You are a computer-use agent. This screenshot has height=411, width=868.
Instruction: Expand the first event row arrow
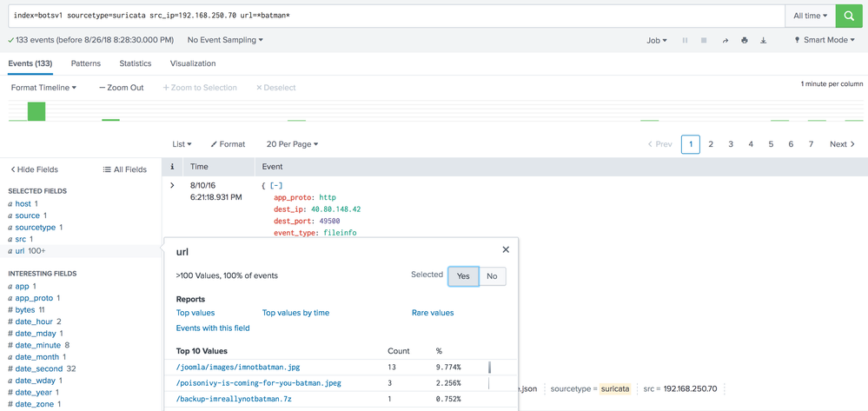coord(172,185)
